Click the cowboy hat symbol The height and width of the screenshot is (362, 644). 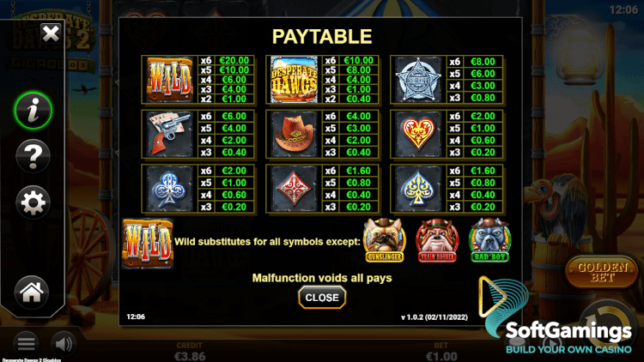pyautogui.click(x=294, y=134)
